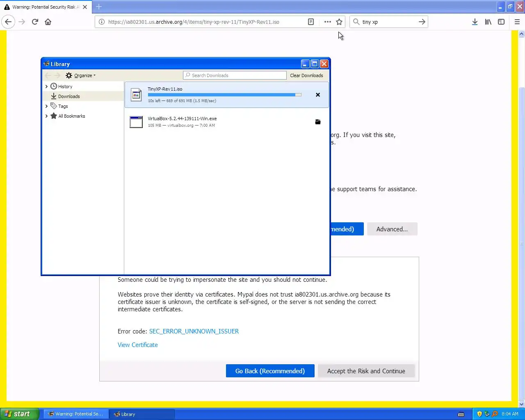The height and width of the screenshot is (420, 525).
Task: Switch to Warning: Potential Se... taskbar item
Action: coord(76,414)
